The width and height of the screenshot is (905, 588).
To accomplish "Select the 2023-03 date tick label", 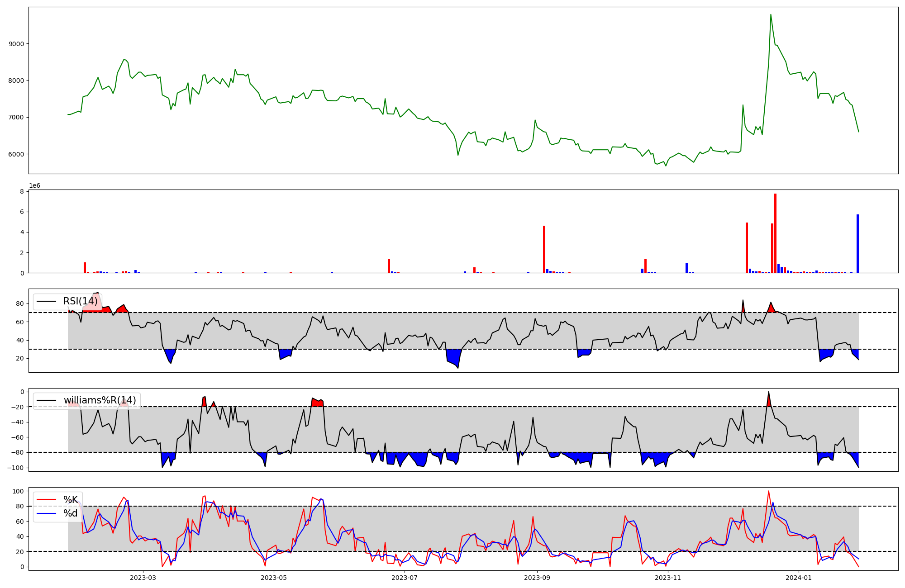I will [143, 578].
